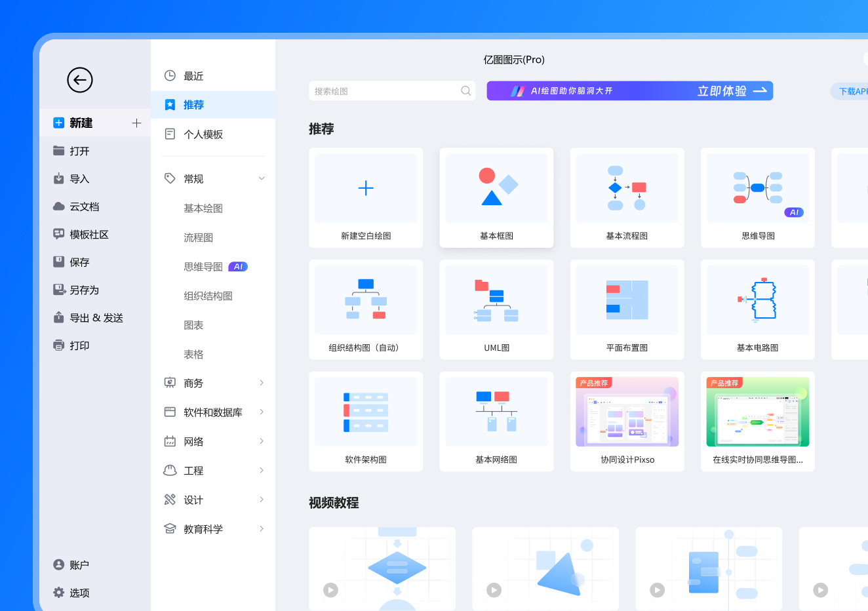This screenshot has height=611, width=868.
Task: Collapse the 常规 category chevron
Action: point(262,179)
